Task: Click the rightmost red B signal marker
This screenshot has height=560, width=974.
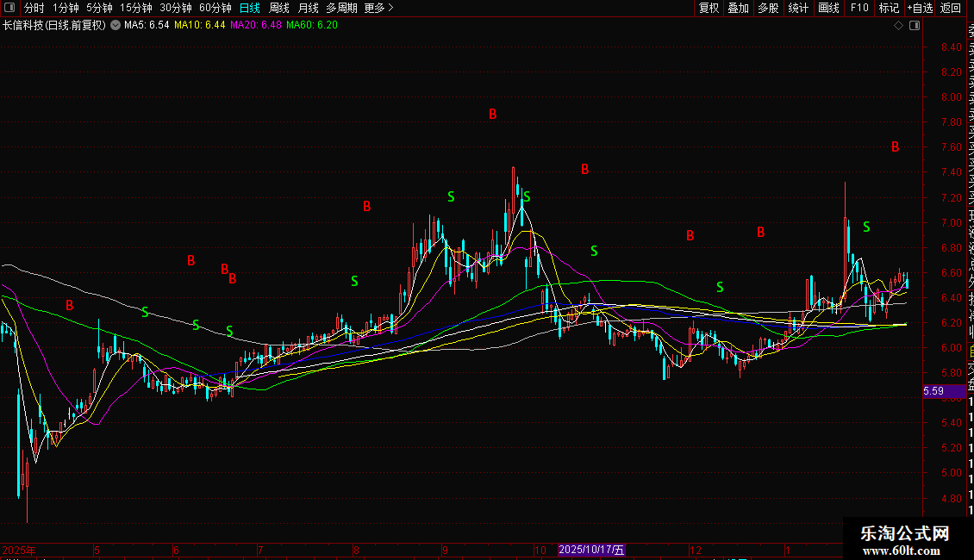Action: coord(895,147)
